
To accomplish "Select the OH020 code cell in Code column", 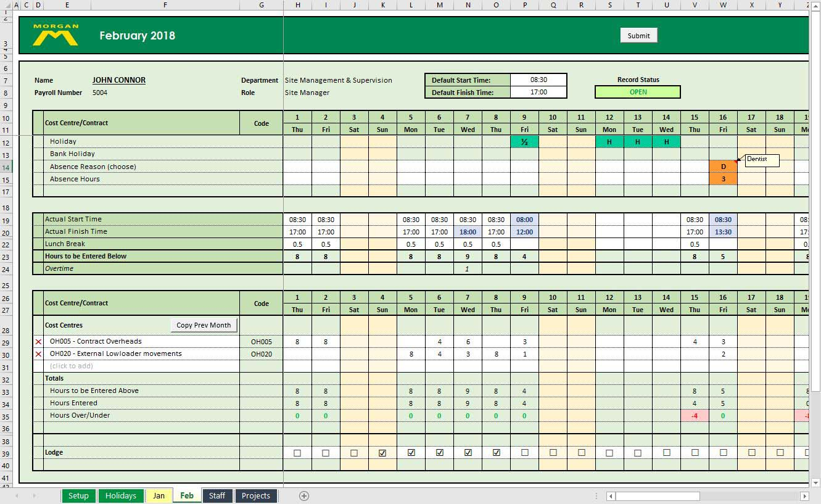I will [x=262, y=354].
